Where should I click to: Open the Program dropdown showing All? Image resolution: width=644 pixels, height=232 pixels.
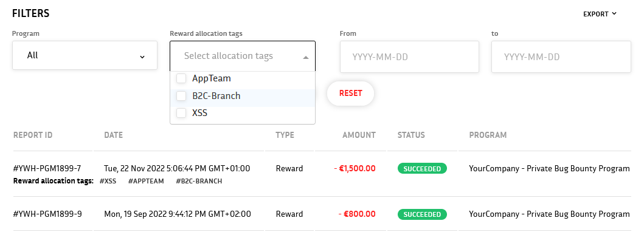85,55
